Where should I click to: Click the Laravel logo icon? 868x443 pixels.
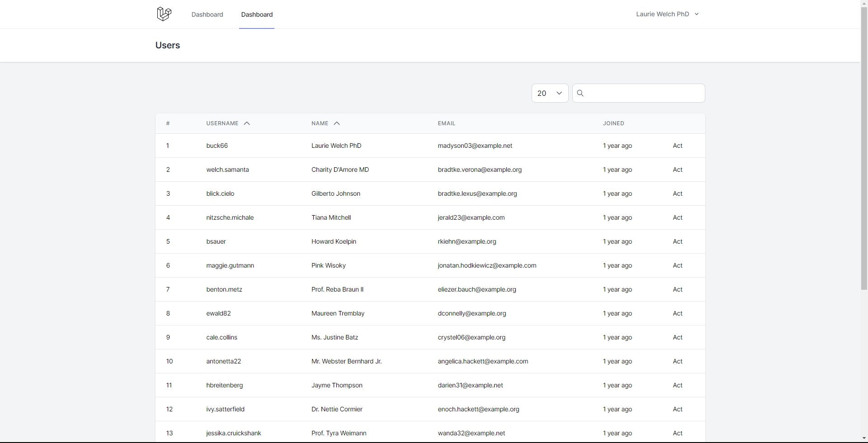[x=164, y=14]
